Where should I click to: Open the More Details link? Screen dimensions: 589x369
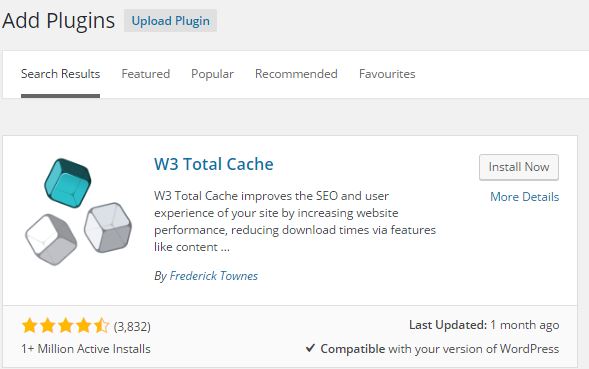[524, 197]
